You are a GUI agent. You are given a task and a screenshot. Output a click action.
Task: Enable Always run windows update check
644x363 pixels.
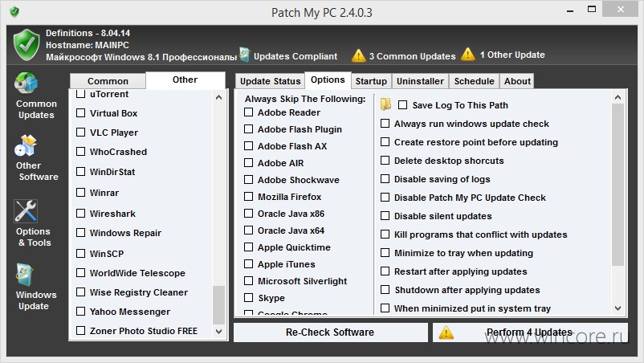click(x=385, y=123)
